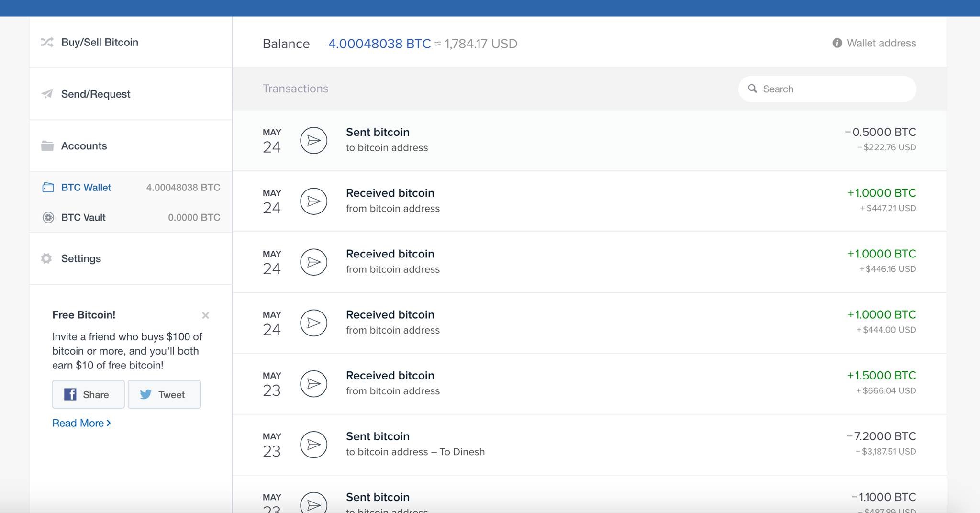Open the Buy/Sell Bitcoin menu item

(x=100, y=42)
